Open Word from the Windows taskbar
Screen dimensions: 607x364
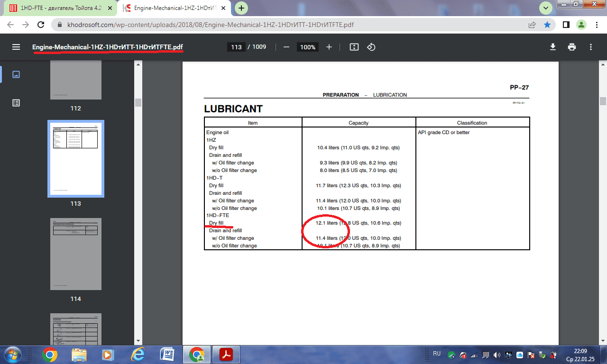tap(167, 354)
